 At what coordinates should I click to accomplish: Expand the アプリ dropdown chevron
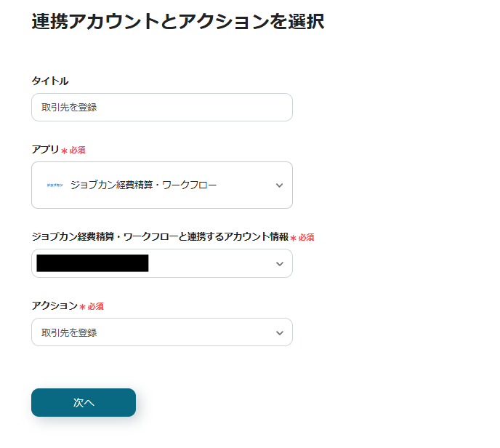click(x=279, y=185)
